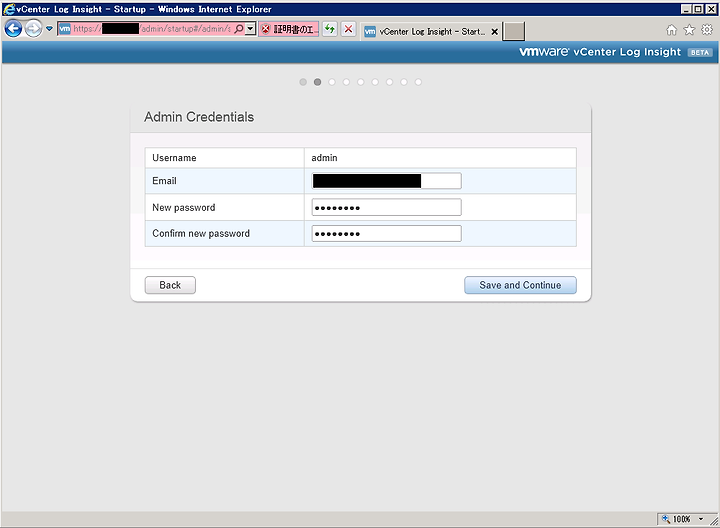This screenshot has height=528, width=720.
Task: Open the recent pages dropdown arrow
Action: (x=49, y=29)
